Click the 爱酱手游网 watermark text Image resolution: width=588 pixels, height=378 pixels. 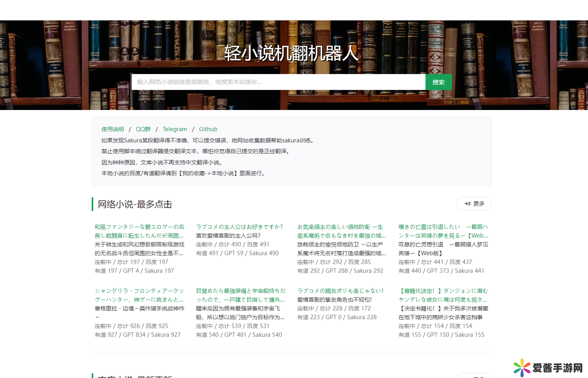click(557, 368)
